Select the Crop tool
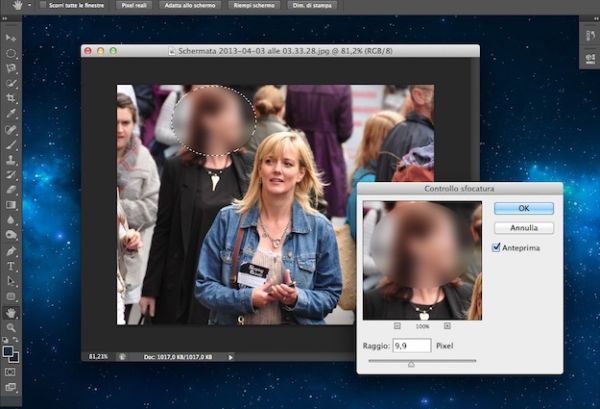 [11, 99]
